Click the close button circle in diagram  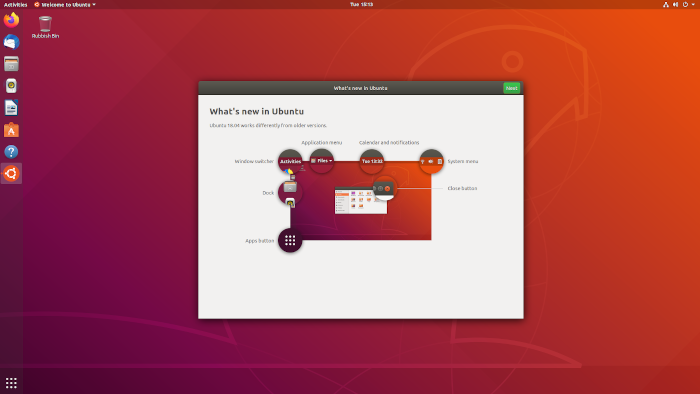coord(384,188)
